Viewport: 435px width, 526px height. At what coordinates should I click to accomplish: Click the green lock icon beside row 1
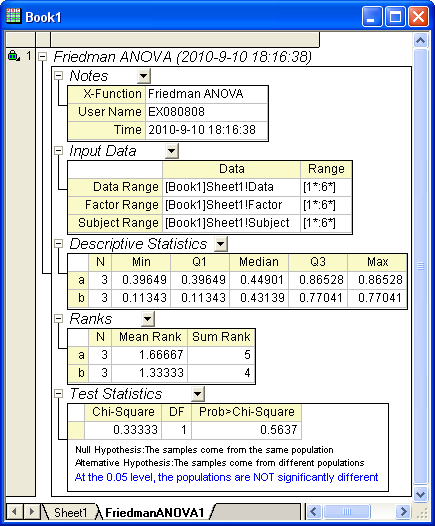pyautogui.click(x=13, y=55)
